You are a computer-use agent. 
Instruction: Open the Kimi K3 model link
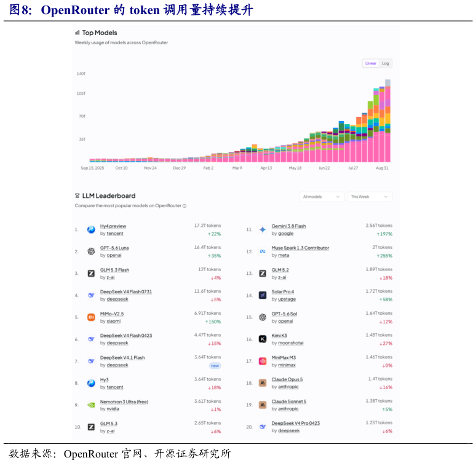coord(279,336)
